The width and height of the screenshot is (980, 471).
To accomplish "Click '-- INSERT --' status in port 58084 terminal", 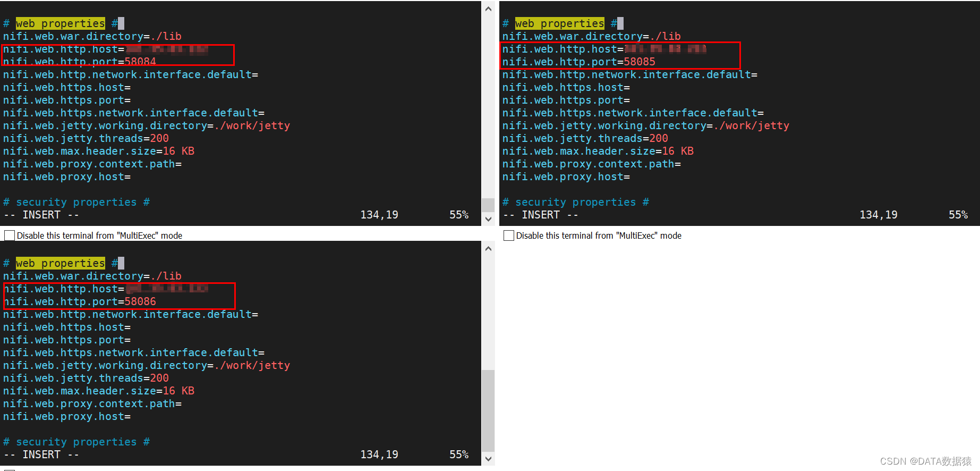I will (41, 215).
